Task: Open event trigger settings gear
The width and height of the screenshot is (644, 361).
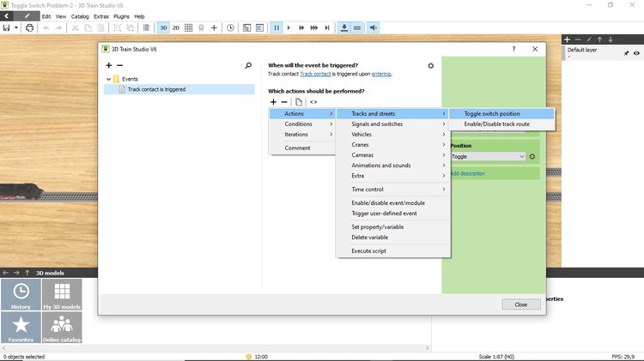Action: [x=431, y=65]
